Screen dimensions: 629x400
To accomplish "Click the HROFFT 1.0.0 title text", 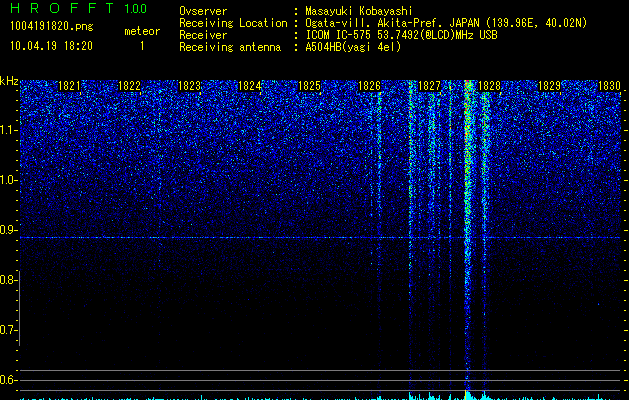I will coord(79,8).
